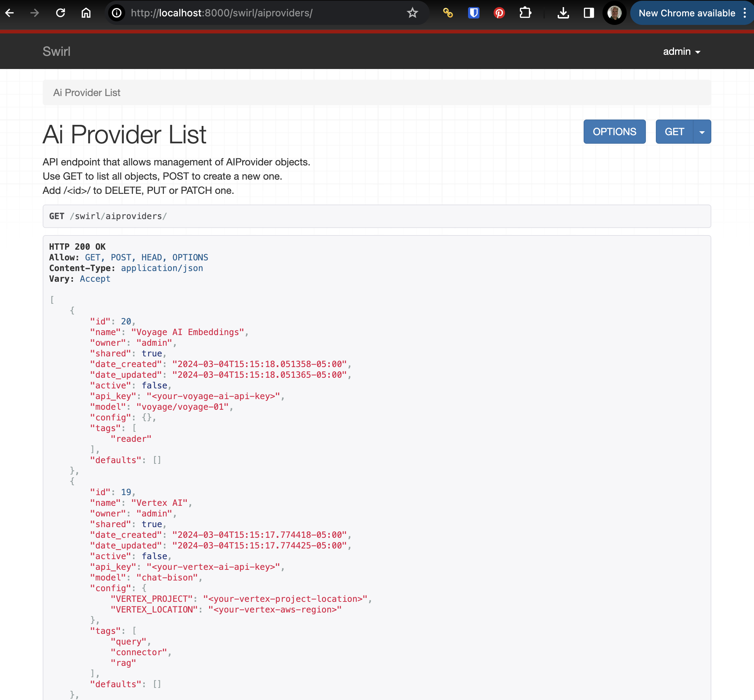Click the browser back arrow

click(10, 13)
